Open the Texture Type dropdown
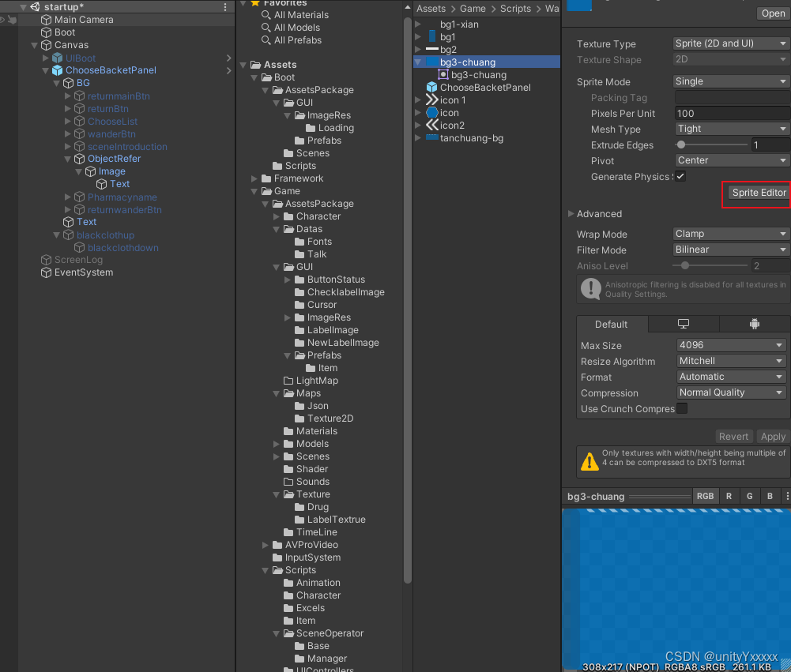 [x=729, y=43]
